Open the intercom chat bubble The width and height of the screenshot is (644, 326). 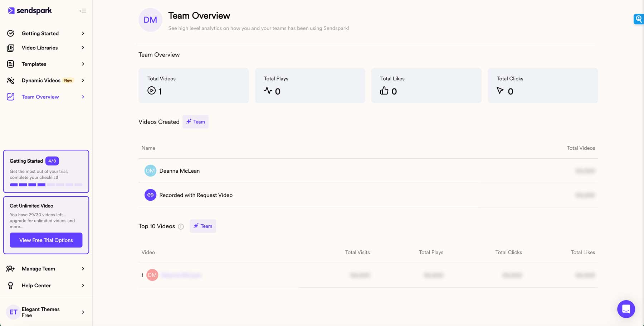(x=626, y=309)
